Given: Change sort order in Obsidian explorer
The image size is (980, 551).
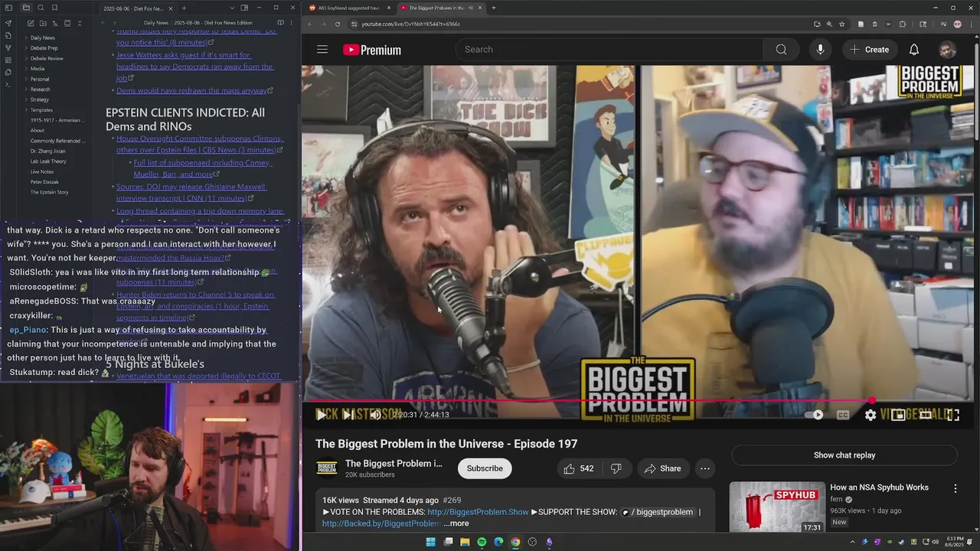Looking at the screenshot, I should click(54, 24).
